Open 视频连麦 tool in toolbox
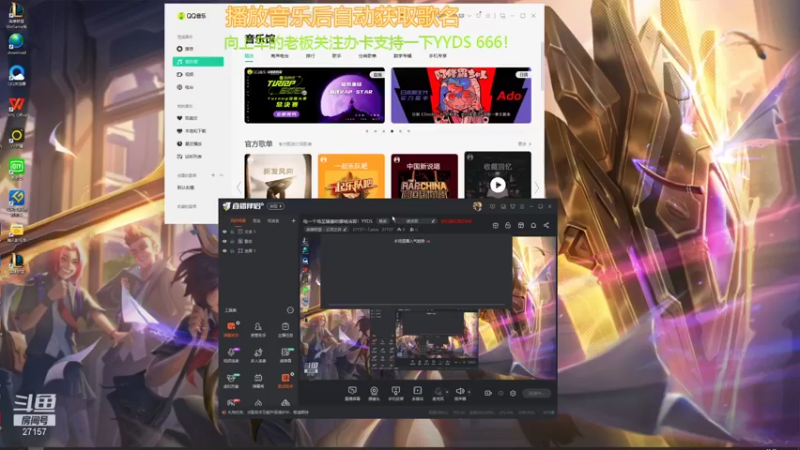The height and width of the screenshot is (450, 800). click(231, 355)
